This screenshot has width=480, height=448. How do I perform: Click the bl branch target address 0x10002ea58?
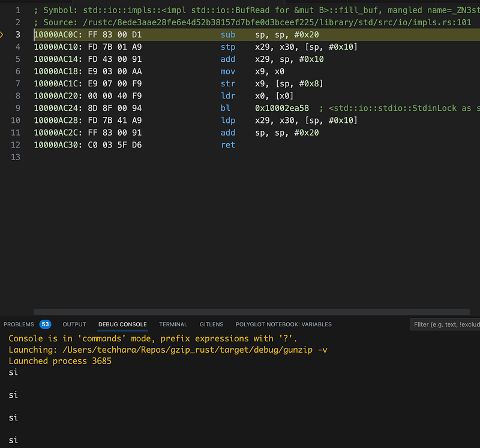(x=282, y=109)
